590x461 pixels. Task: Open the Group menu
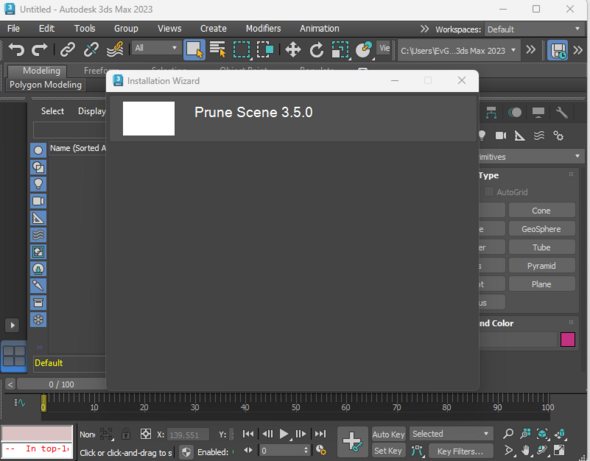pyautogui.click(x=126, y=29)
